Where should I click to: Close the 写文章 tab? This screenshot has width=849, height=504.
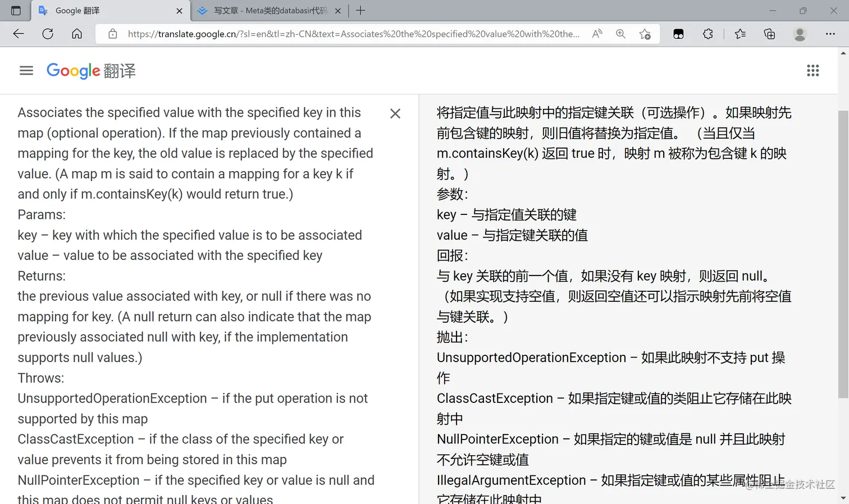(x=338, y=11)
